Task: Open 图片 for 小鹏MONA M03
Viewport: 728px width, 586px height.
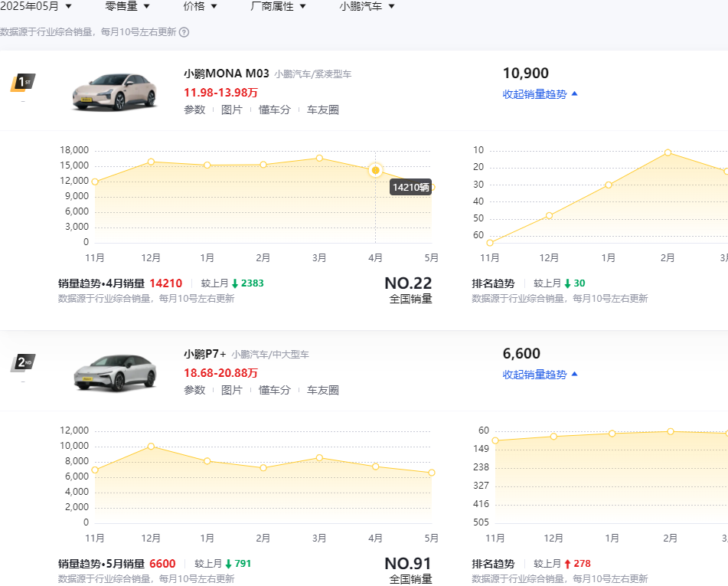Action: point(232,110)
